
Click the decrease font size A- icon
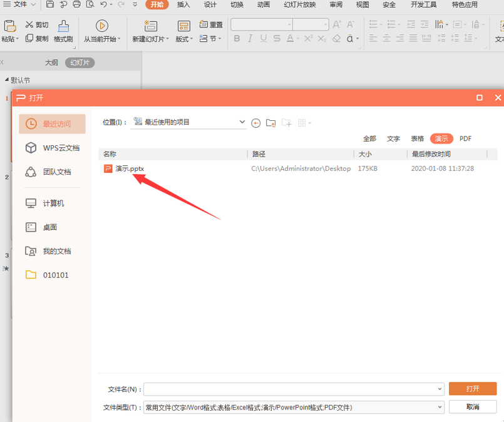351,24
